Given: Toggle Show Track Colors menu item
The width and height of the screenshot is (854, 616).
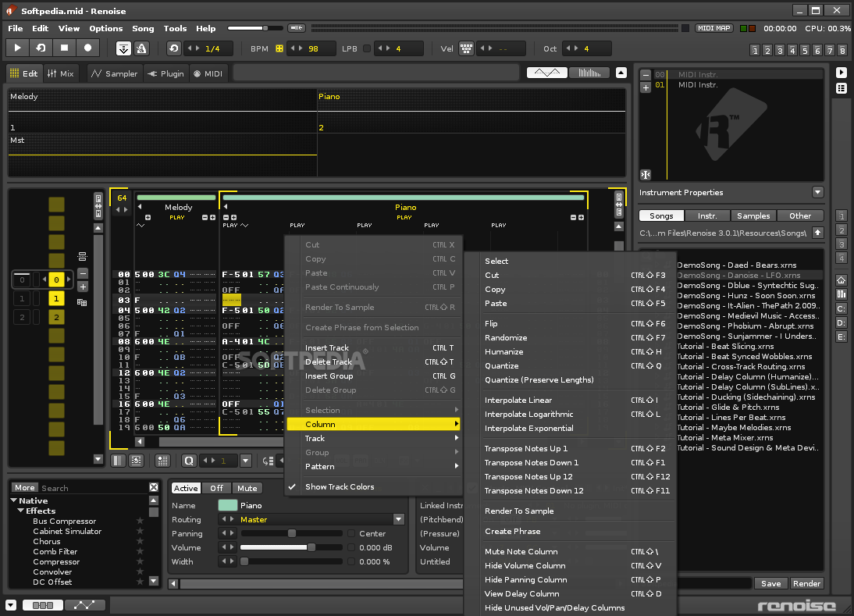Looking at the screenshot, I should click(x=374, y=487).
